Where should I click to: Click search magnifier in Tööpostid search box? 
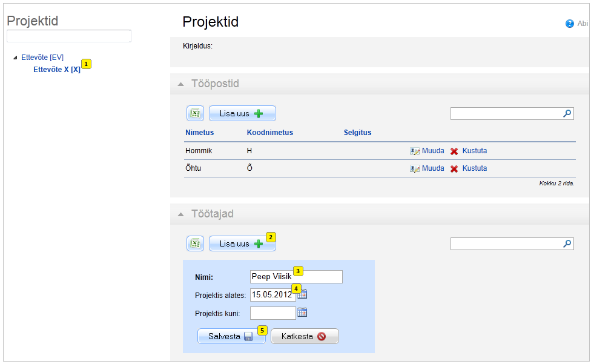[x=567, y=113]
